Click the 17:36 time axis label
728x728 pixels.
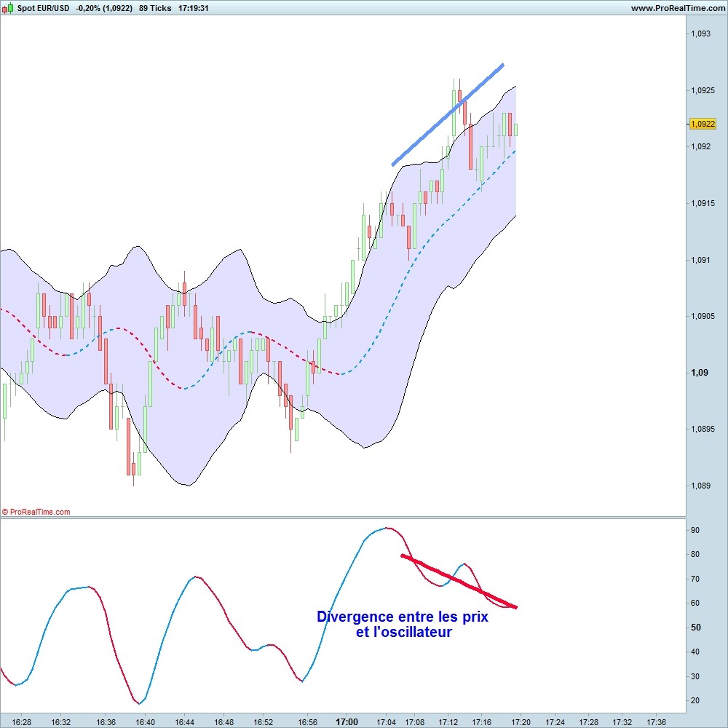656,722
